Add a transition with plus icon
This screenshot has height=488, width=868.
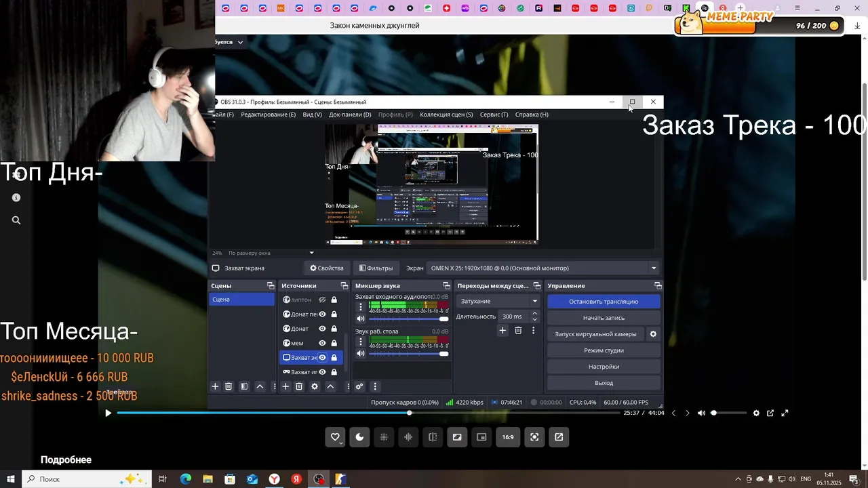pos(502,330)
